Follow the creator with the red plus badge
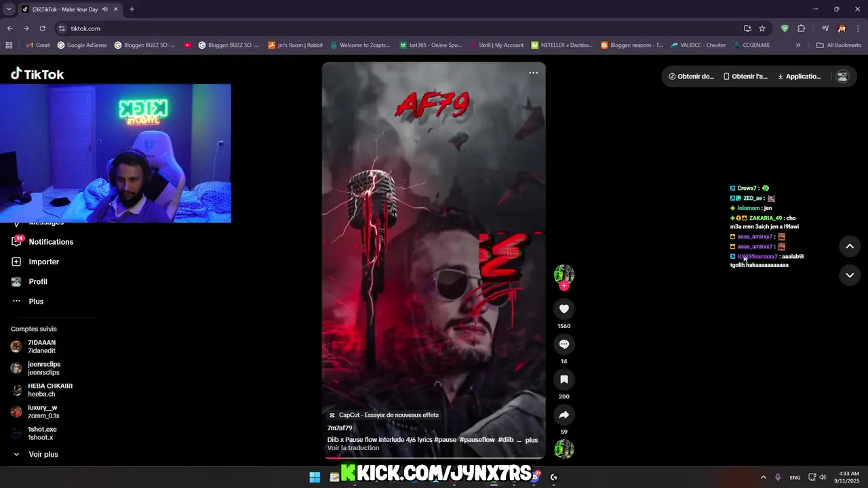The image size is (868, 488). click(564, 286)
